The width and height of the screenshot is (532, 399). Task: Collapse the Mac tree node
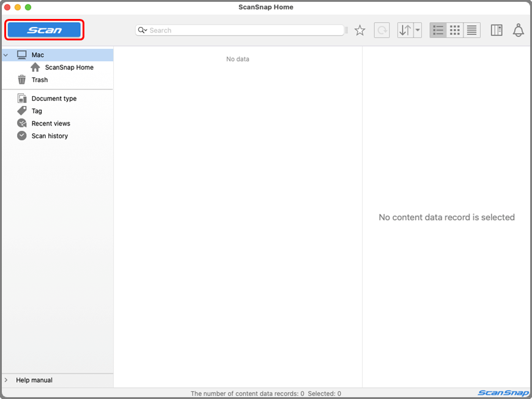pyautogui.click(x=6, y=54)
